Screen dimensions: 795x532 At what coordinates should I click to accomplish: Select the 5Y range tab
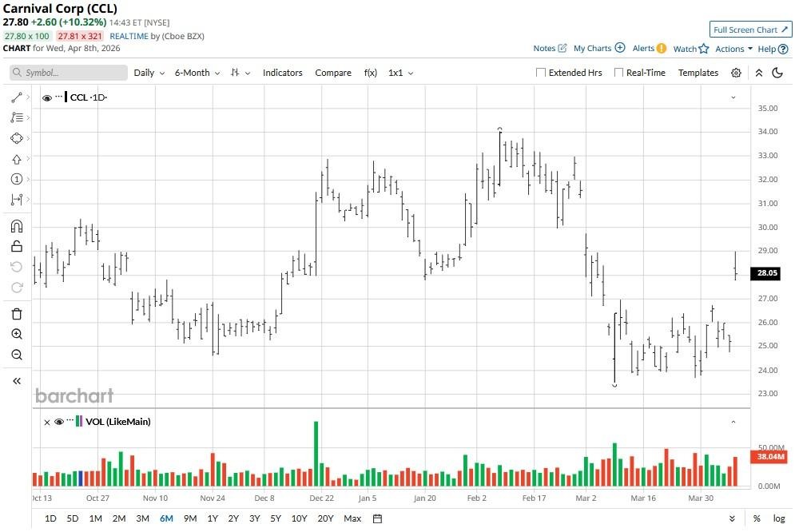pos(276,518)
